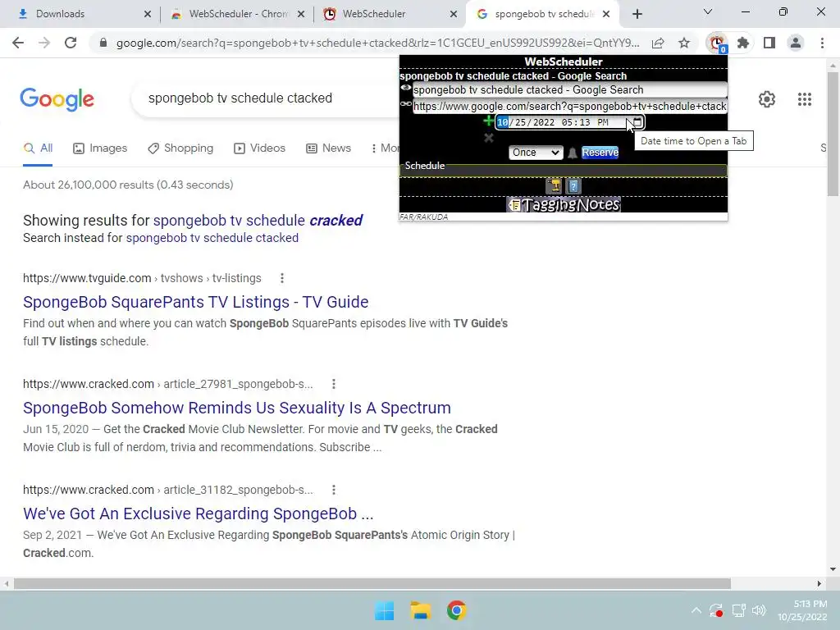Expand the More search filters menu
The width and height of the screenshot is (840, 630).
click(386, 148)
